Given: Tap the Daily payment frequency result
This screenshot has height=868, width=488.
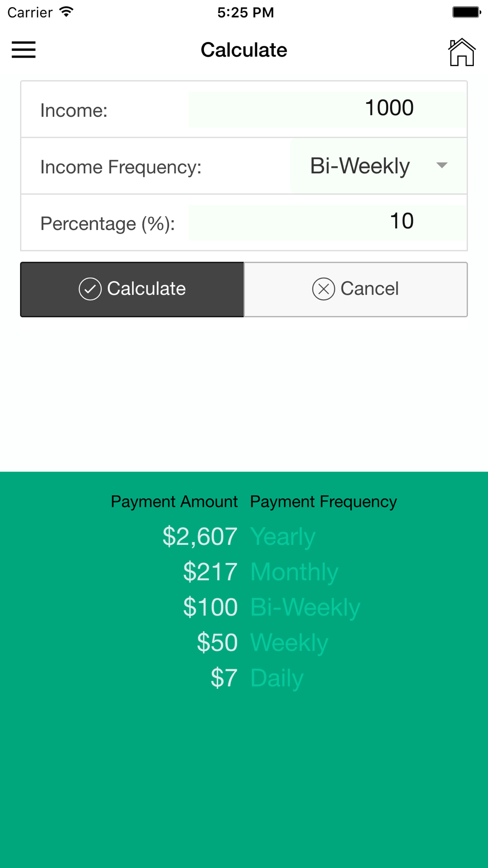Looking at the screenshot, I should click(277, 678).
